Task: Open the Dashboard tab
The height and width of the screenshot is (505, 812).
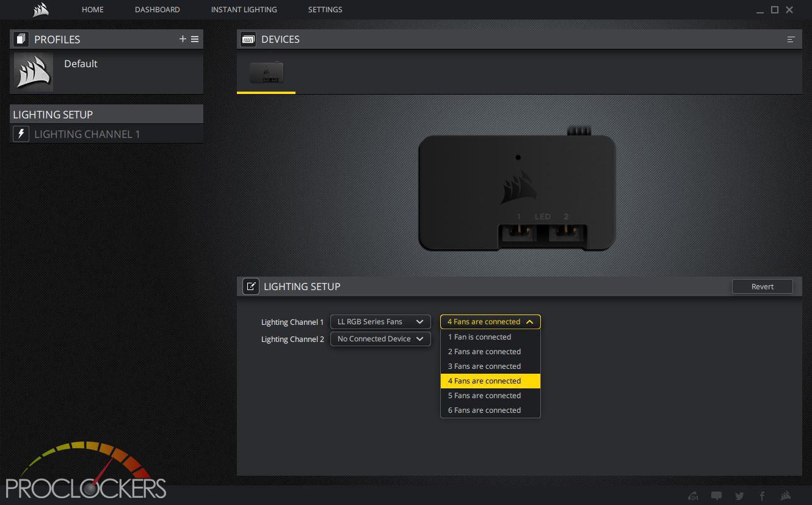Action: point(158,9)
